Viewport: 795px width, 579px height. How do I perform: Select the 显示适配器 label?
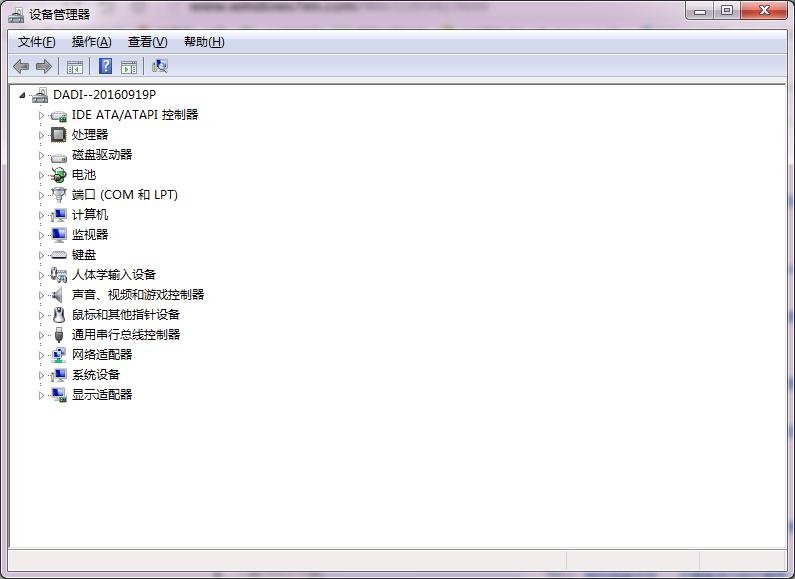coord(102,395)
